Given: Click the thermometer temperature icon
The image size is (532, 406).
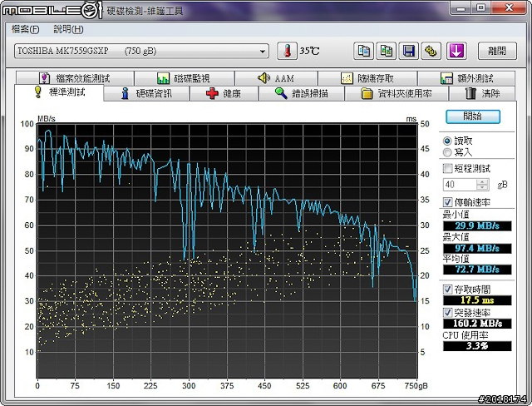Looking at the screenshot, I should [x=286, y=51].
